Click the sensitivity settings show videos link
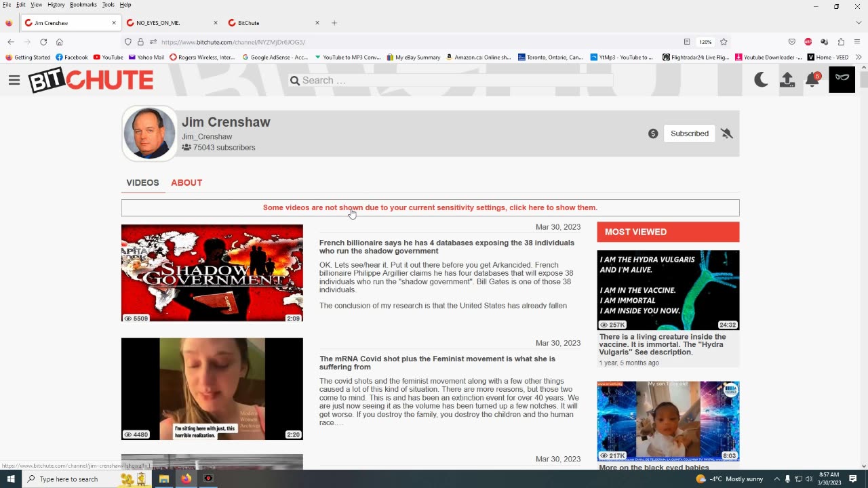This screenshot has width=868, height=488. [x=430, y=207]
